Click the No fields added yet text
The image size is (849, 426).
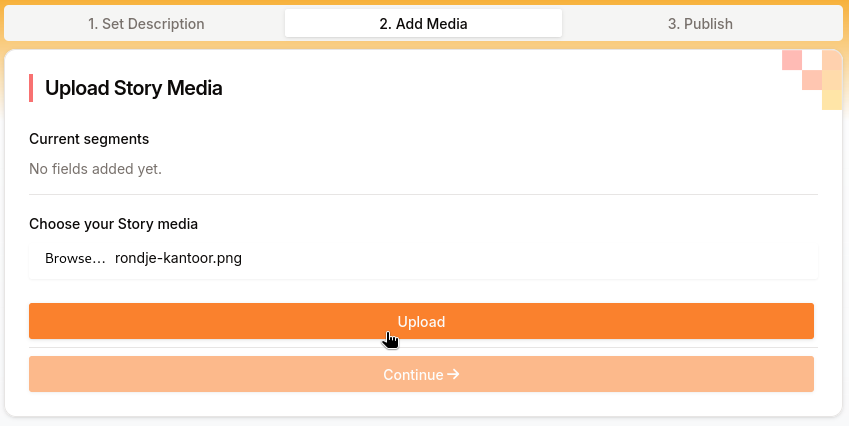pyautogui.click(x=95, y=169)
